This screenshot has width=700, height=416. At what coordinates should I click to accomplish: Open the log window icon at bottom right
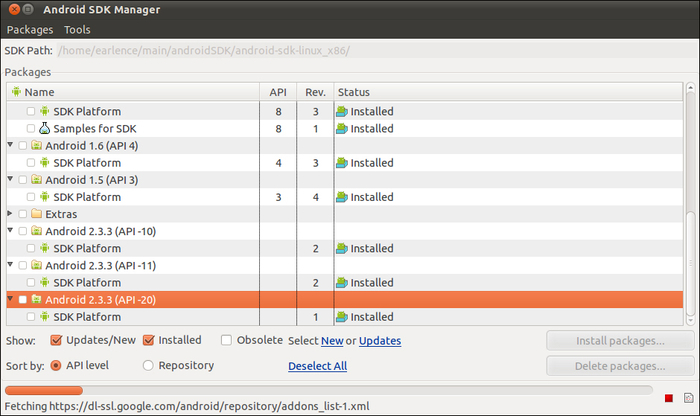[x=689, y=398]
